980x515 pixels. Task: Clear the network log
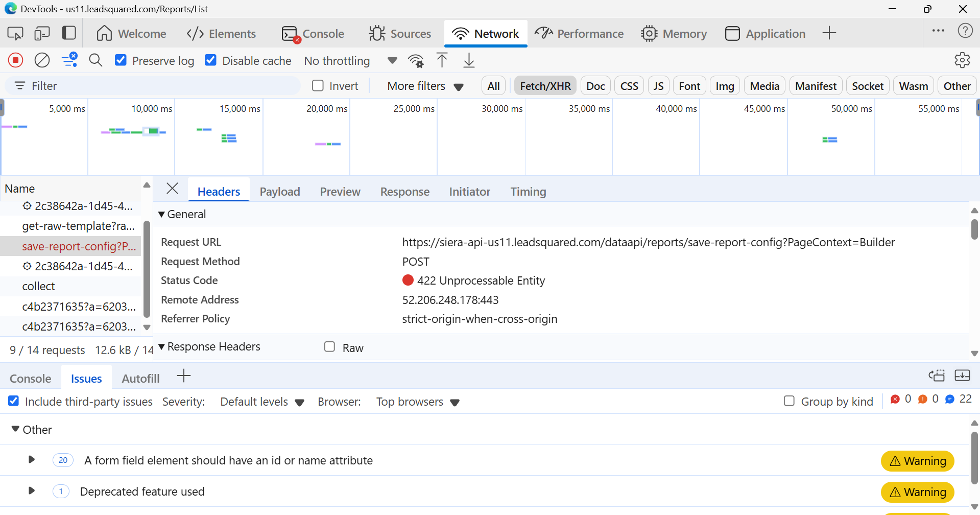(42, 60)
